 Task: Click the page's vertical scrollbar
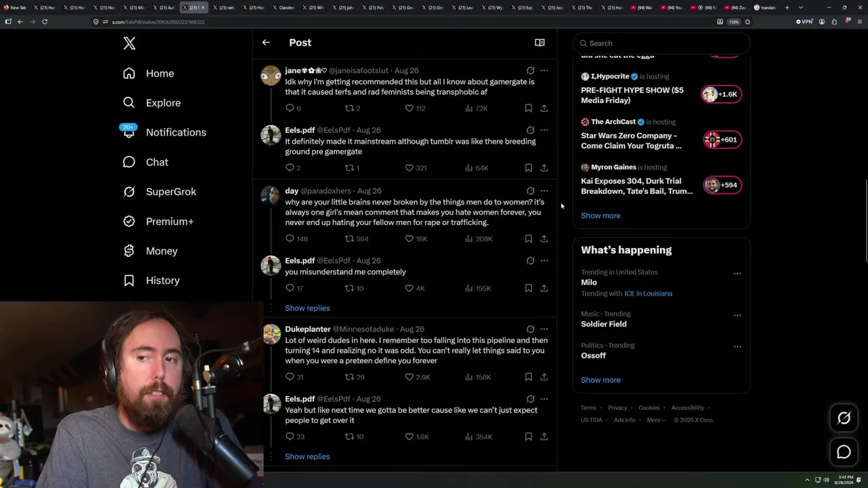865,220
